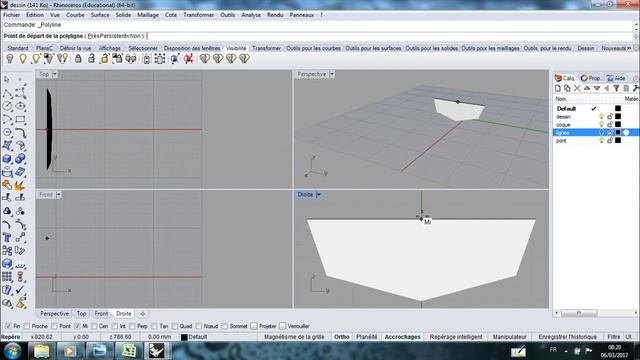
Task: Toggle the Fin object snap checkbox
Action: coord(8,326)
